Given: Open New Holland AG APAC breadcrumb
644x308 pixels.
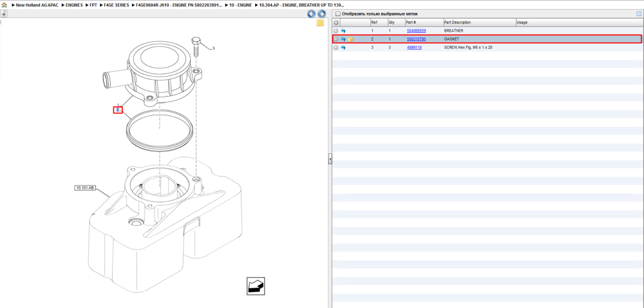Looking at the screenshot, I should [x=37, y=5].
